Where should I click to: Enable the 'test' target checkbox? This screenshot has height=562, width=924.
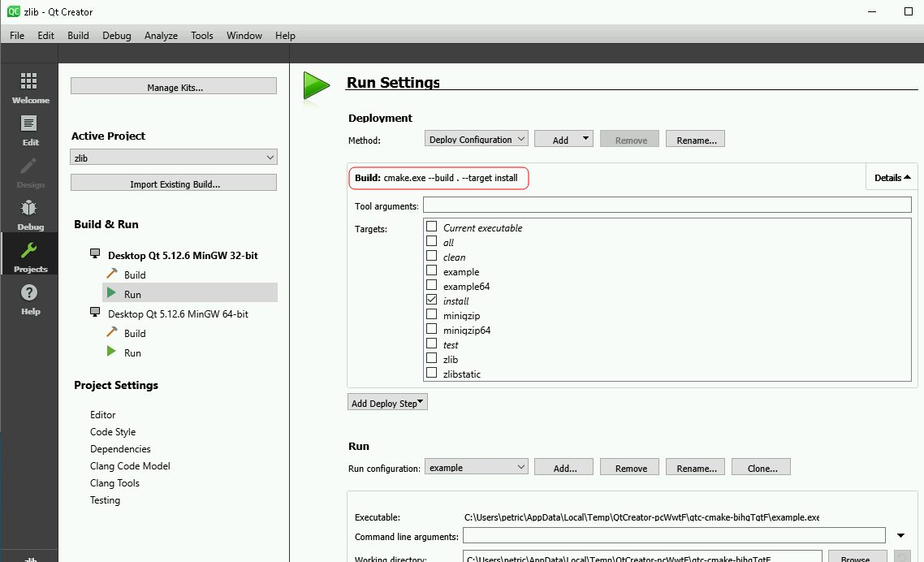(432, 344)
